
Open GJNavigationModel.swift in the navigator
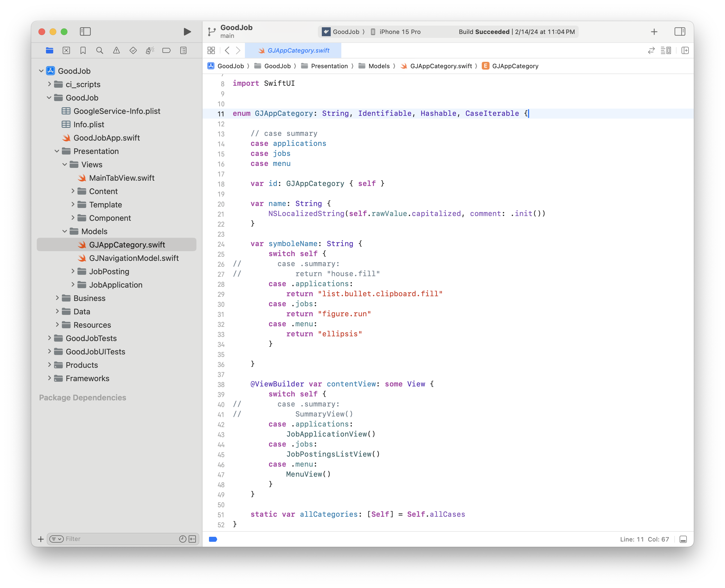point(133,258)
